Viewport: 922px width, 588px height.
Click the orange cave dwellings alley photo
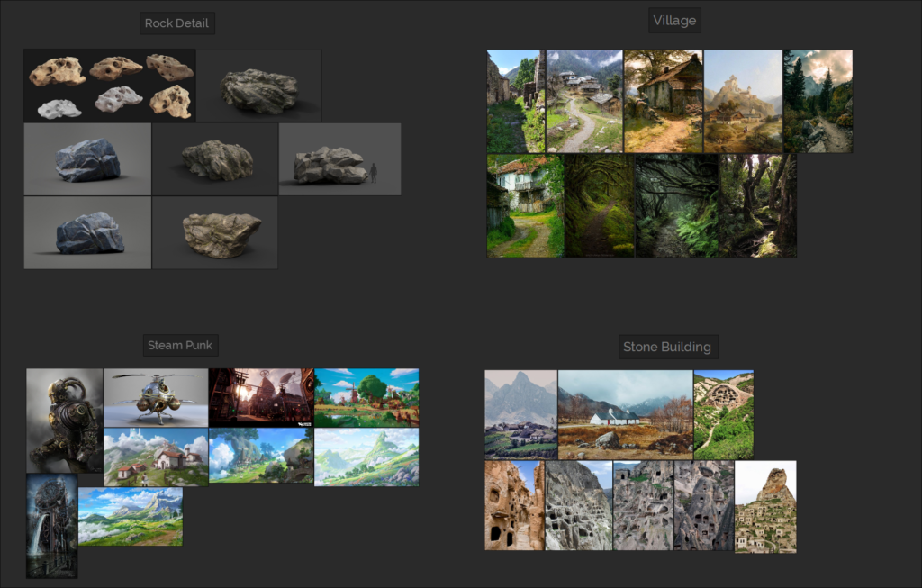tap(514, 506)
